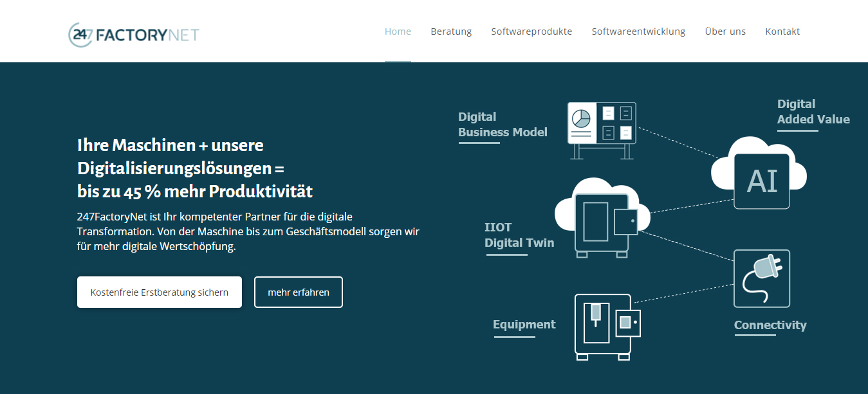Click Kostenfreie Erstberatung sichern button

tap(160, 292)
